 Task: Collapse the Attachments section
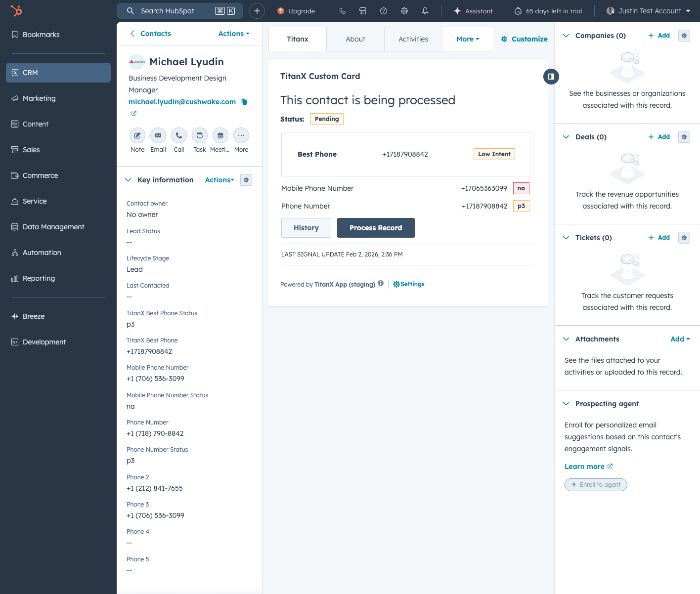click(566, 339)
